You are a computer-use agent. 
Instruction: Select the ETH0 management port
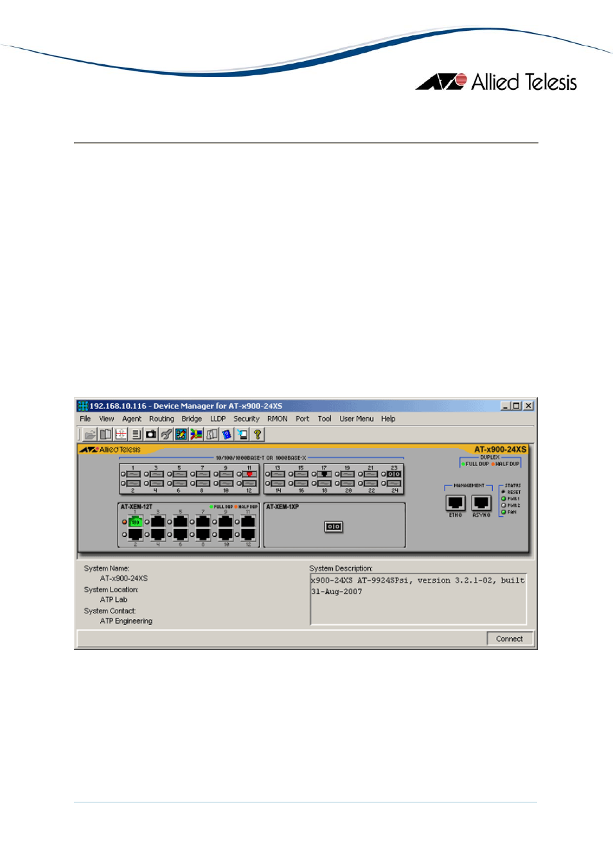point(456,503)
